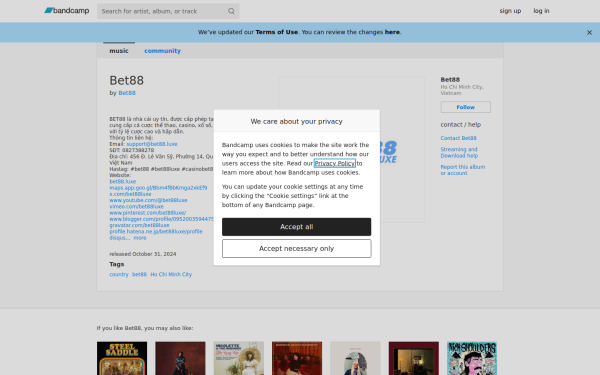The image size is (600, 375).
Task: Open the maroon-framed room album cover
Action: pos(414,358)
